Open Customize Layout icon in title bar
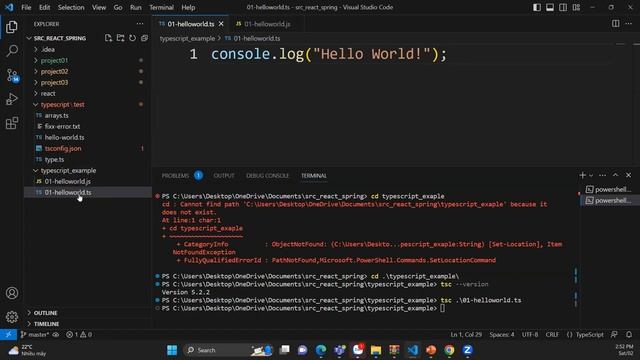 pos(576,7)
